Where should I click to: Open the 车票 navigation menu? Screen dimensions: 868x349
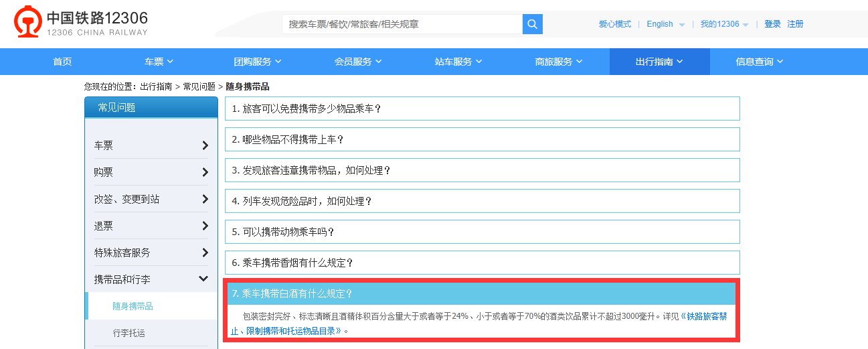[159, 62]
